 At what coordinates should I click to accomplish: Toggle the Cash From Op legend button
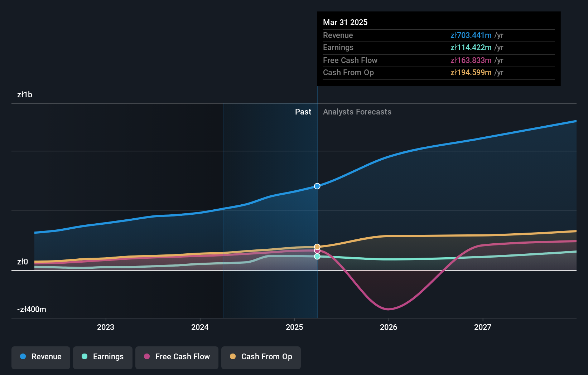tap(261, 357)
